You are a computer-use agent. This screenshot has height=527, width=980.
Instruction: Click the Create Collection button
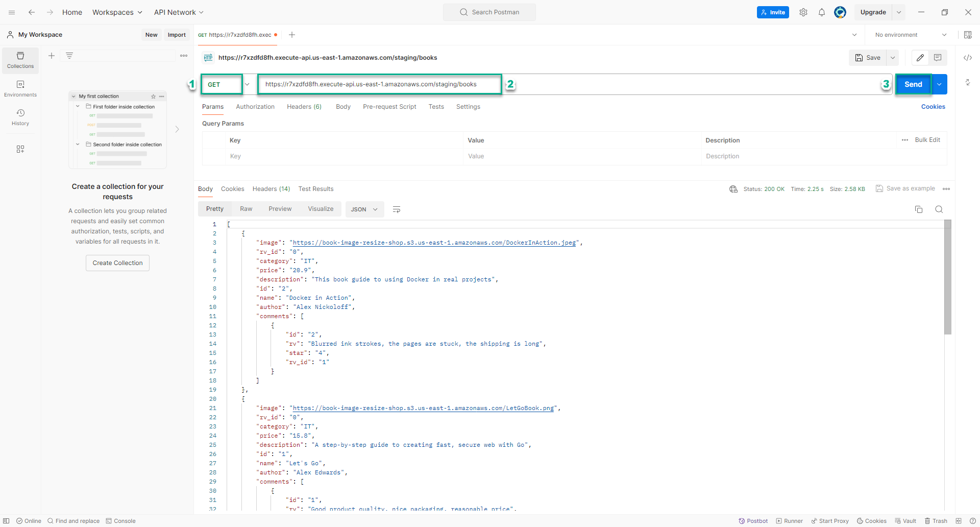click(x=117, y=263)
